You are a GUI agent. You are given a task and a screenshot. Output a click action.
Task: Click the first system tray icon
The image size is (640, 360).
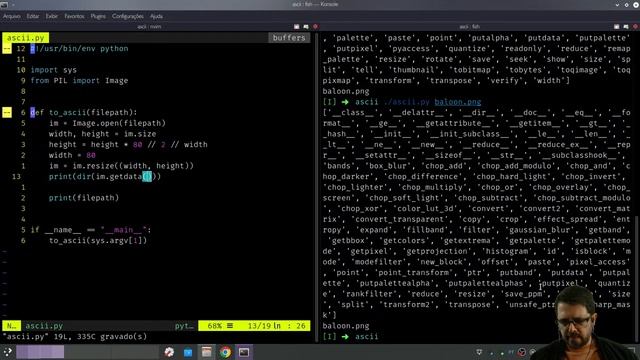479,352
